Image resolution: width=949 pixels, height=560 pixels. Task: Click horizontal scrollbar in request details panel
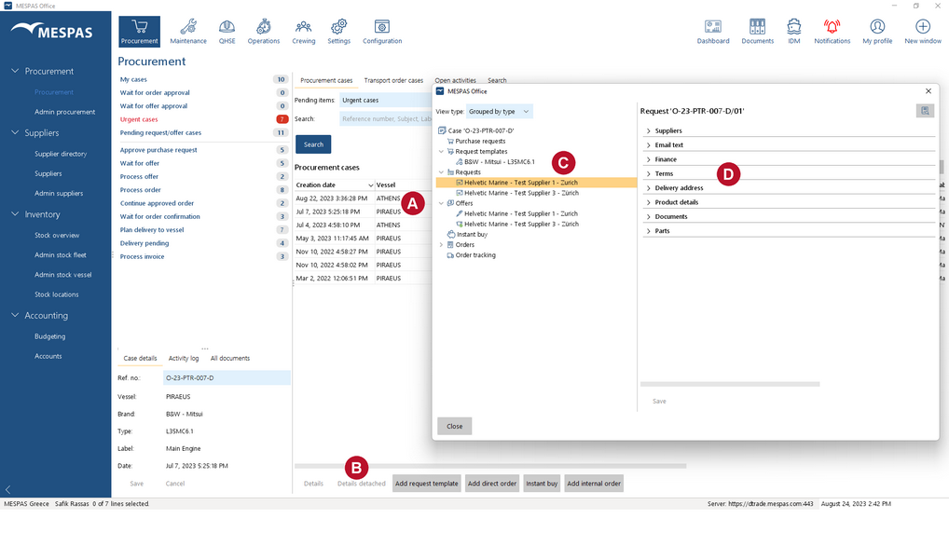click(730, 384)
